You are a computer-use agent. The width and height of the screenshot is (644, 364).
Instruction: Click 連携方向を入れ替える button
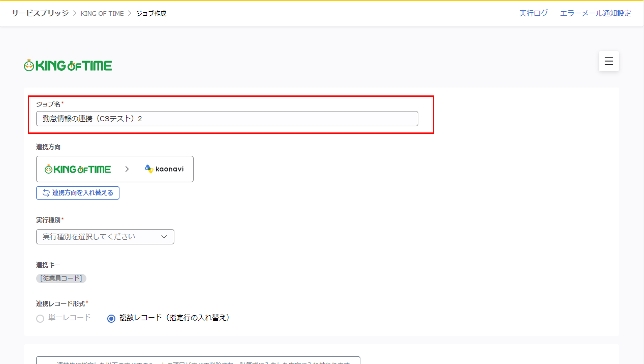[x=78, y=193]
